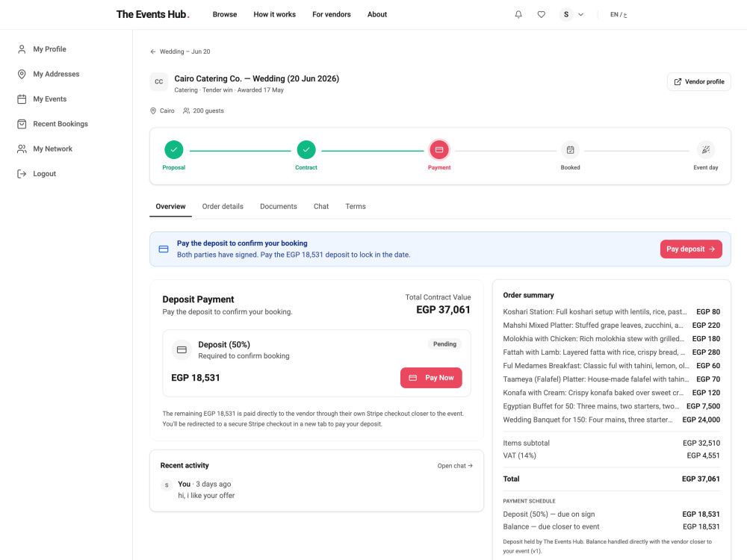Open the Vendor profile external link
747x560 pixels.
tap(699, 82)
